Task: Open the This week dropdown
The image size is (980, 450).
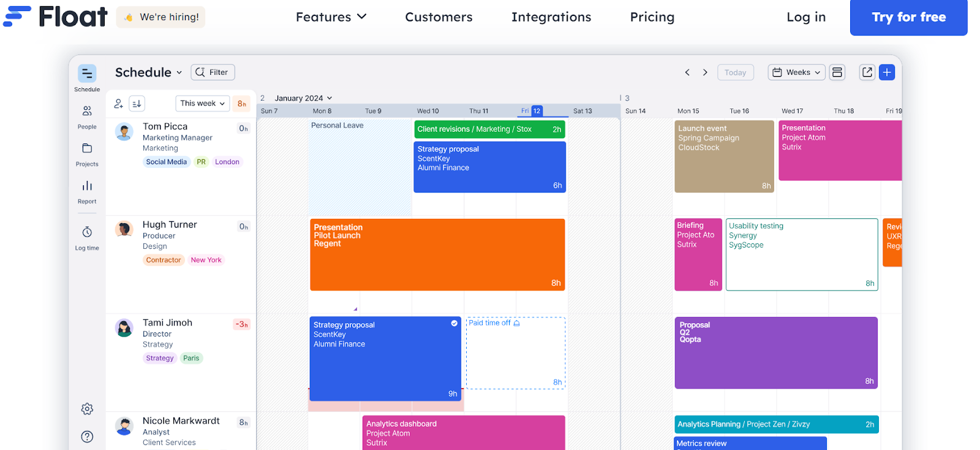Action: click(203, 104)
